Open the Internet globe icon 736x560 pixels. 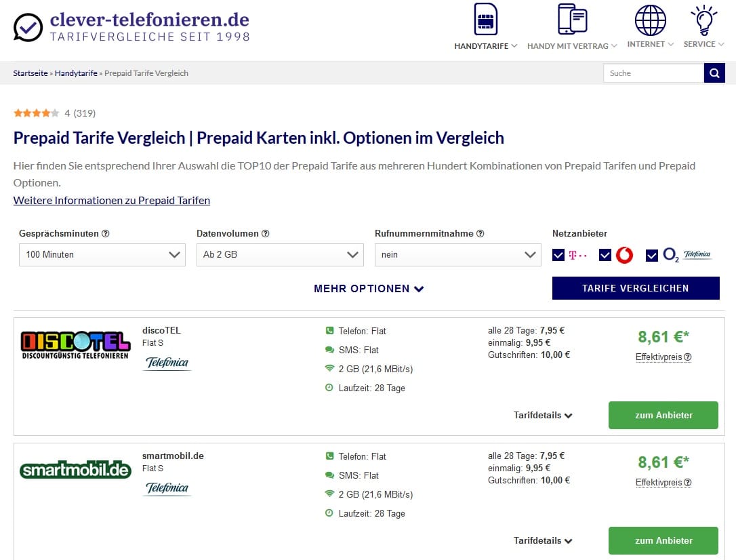650,20
